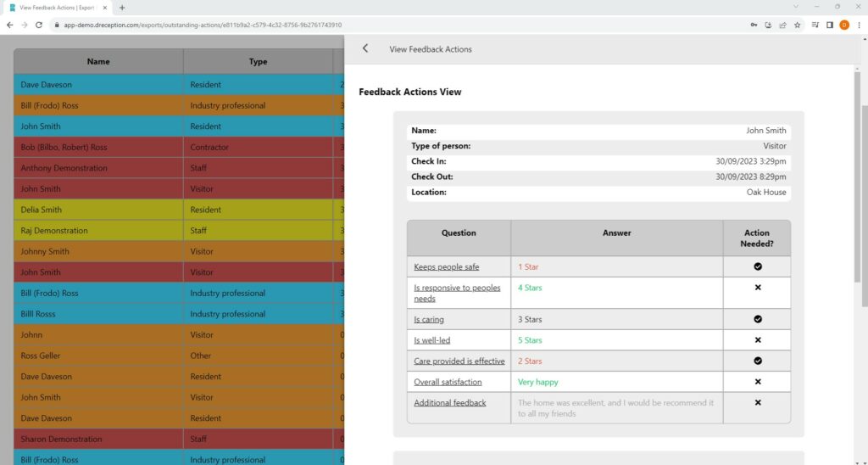The image size is (868, 465).
Task: Click the browser forward arrow
Action: 25,25
